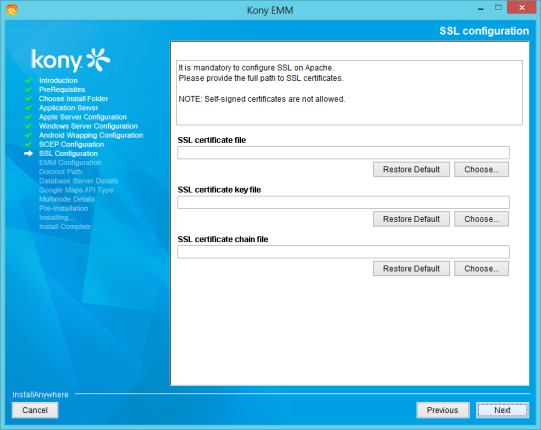Viewport: 541px width, 430px height.
Task: Restore Default for SSL certificate key file
Action: 411,219
